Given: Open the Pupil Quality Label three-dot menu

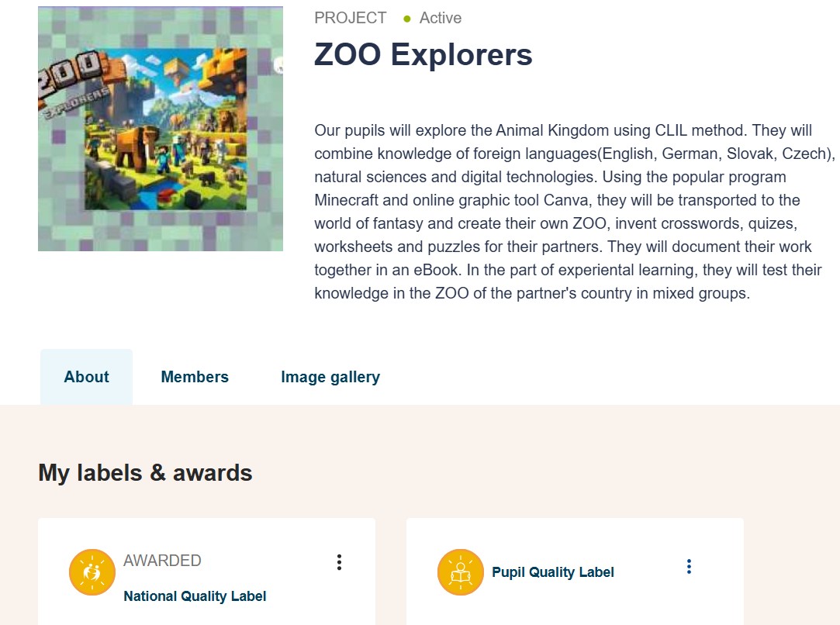Looking at the screenshot, I should tap(689, 567).
